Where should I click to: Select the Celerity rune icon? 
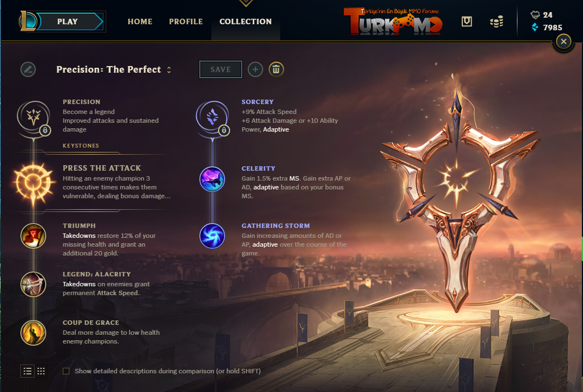[x=213, y=179]
